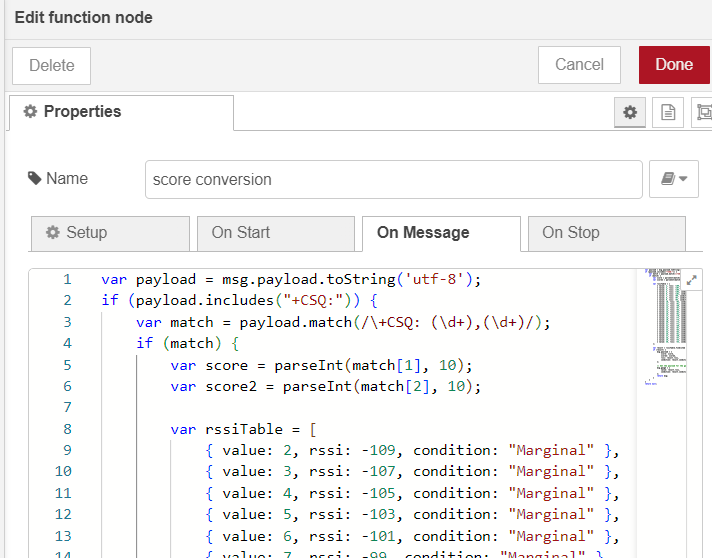Click line number 9 in the gutter
Viewport: 712px width, 558px height.
click(x=66, y=450)
